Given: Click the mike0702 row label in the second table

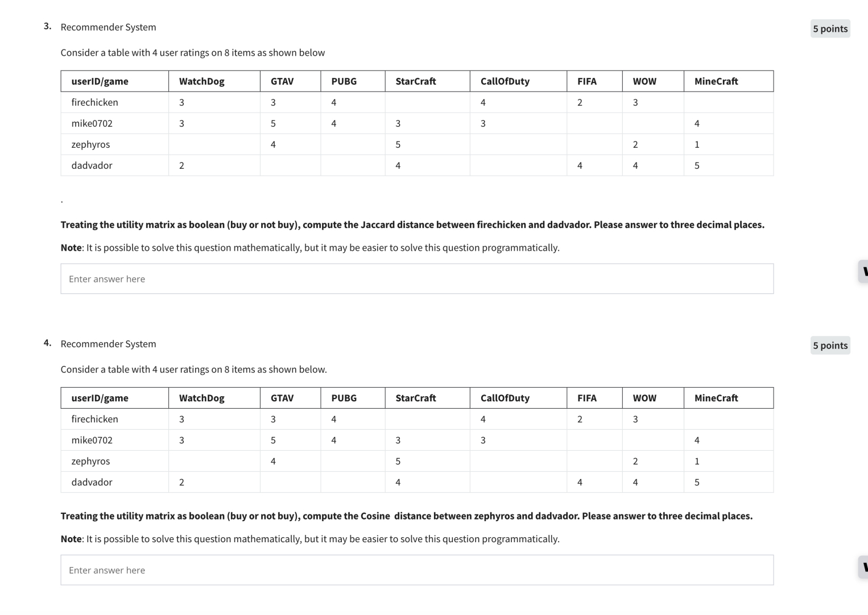Looking at the screenshot, I should point(93,440).
